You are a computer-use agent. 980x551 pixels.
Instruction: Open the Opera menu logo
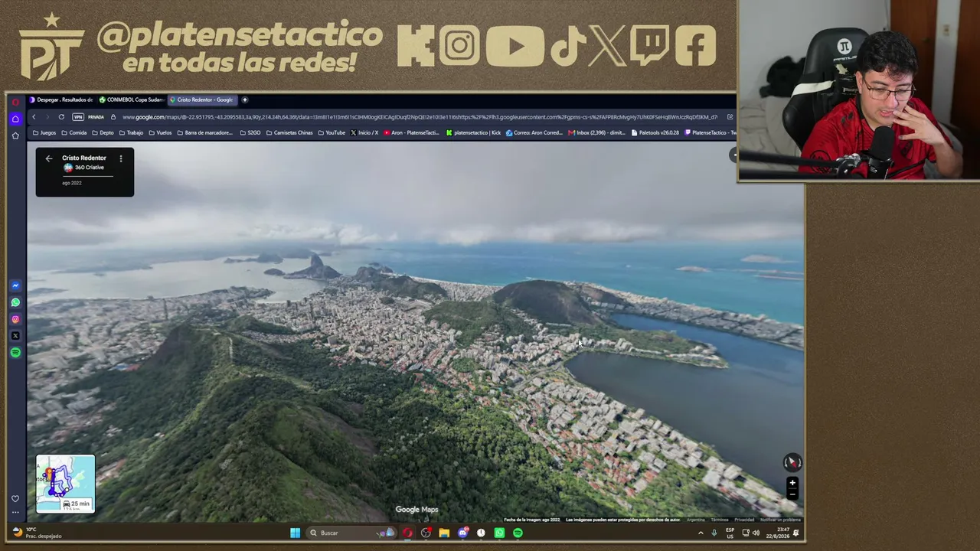15,102
